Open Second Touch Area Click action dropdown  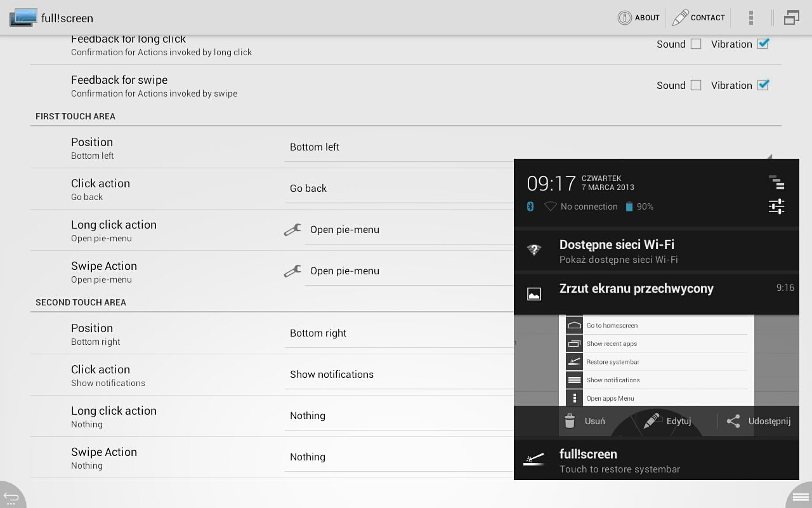pyautogui.click(x=399, y=374)
